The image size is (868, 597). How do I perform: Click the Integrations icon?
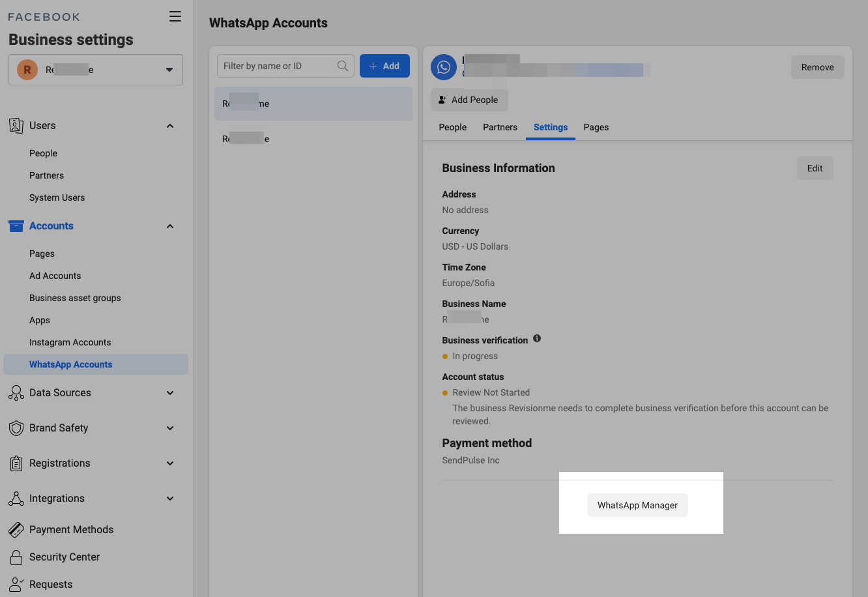tap(16, 499)
